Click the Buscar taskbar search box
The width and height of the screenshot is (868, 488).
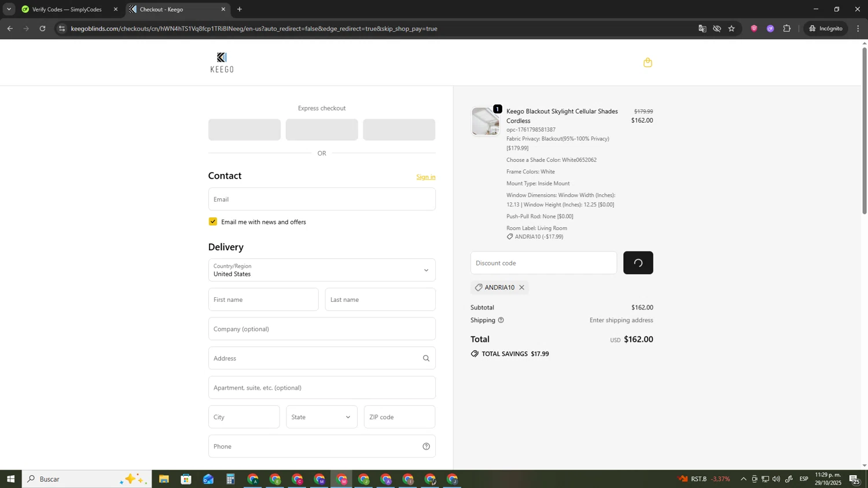[87, 479]
